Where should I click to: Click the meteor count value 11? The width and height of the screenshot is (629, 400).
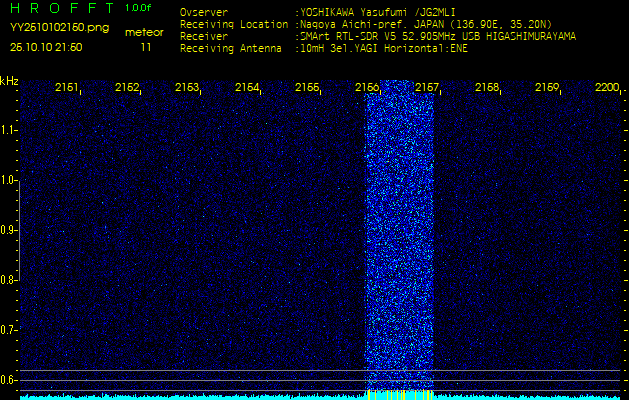[146, 47]
